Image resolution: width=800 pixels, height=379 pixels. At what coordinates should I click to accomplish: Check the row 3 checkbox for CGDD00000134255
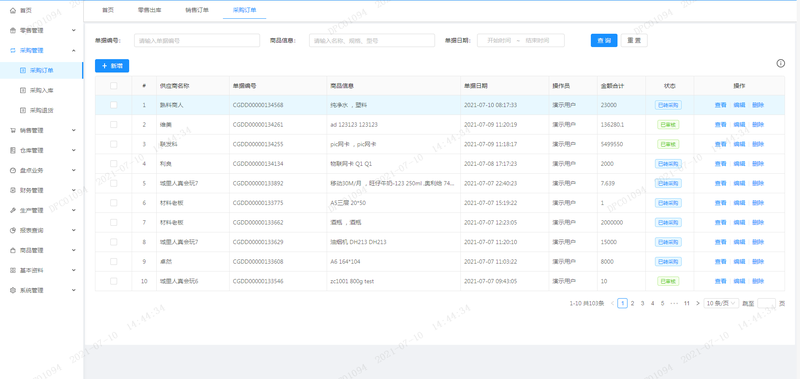[113, 144]
